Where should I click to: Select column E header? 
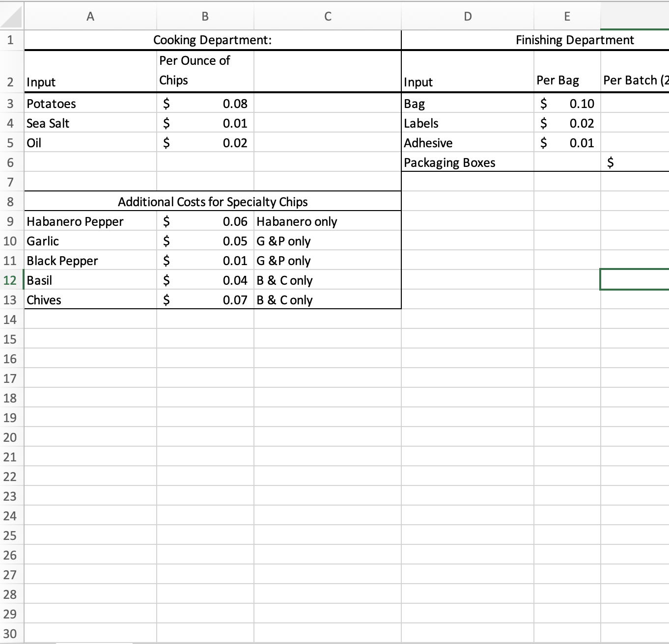[x=567, y=16]
